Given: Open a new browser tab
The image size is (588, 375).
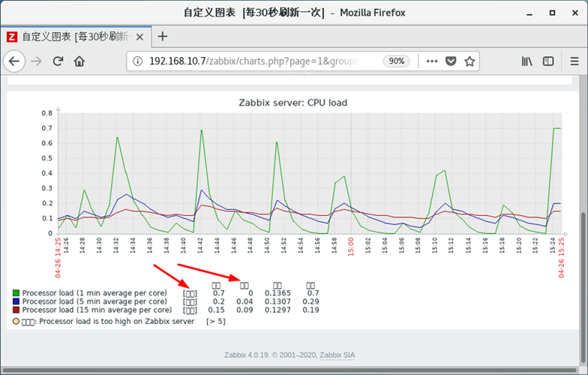Looking at the screenshot, I should pos(162,36).
